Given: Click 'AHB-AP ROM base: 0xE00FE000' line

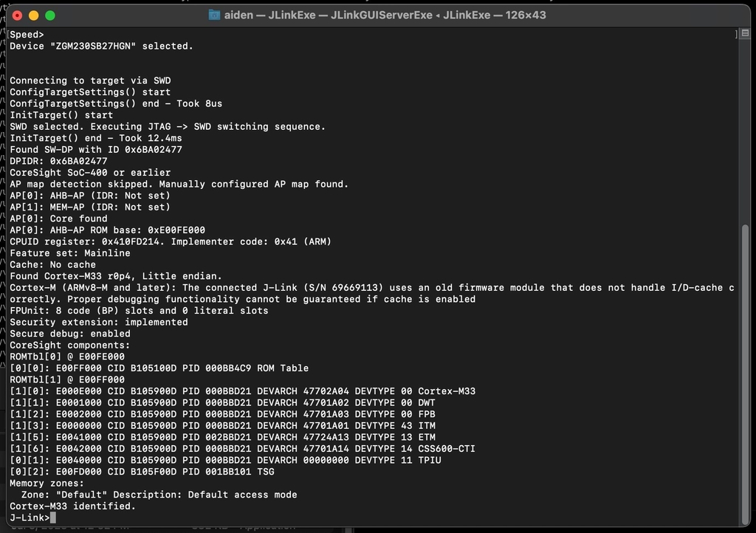Looking at the screenshot, I should coord(108,230).
